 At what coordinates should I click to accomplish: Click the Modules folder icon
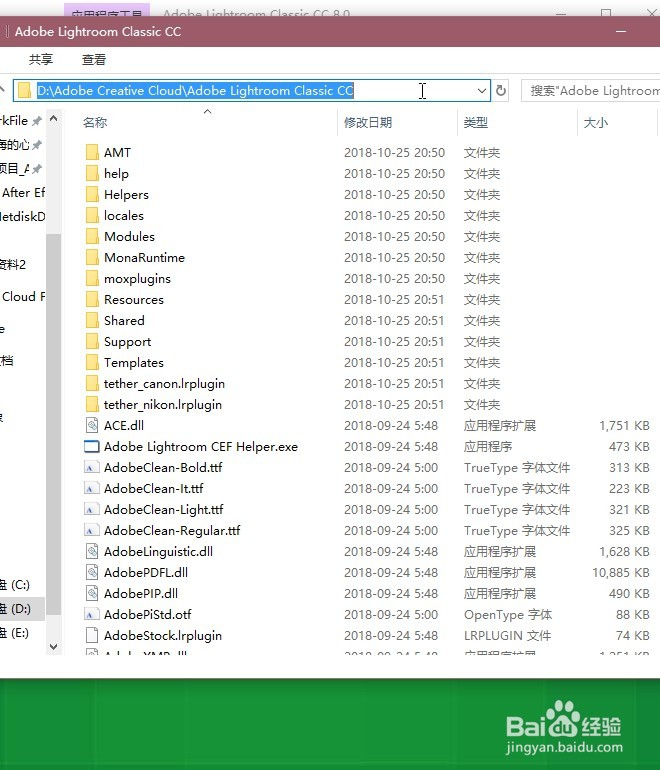[x=92, y=237]
